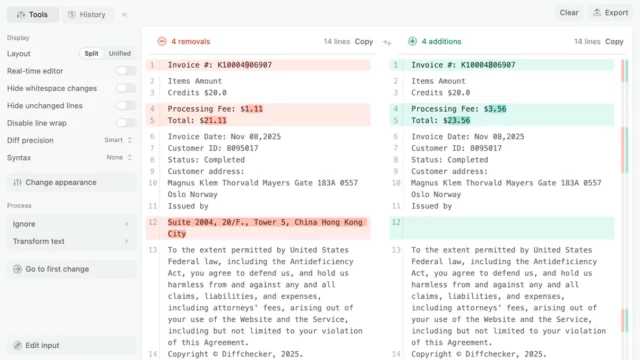Screen dimensions: 640x360
Task: Click the 4 additions label
Action: pyautogui.click(x=441, y=42)
